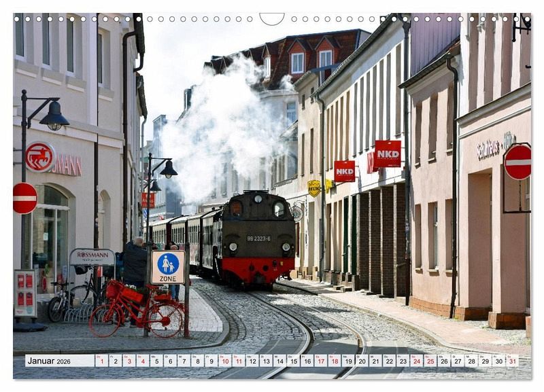Select day 17 in the calendar strip
The height and width of the screenshot is (392, 544).
[321, 361]
